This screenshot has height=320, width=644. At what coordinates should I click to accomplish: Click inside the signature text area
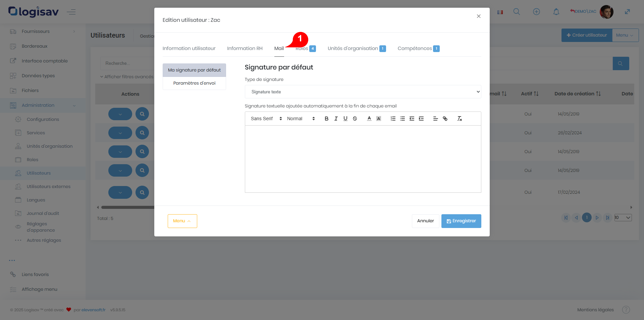click(x=363, y=159)
